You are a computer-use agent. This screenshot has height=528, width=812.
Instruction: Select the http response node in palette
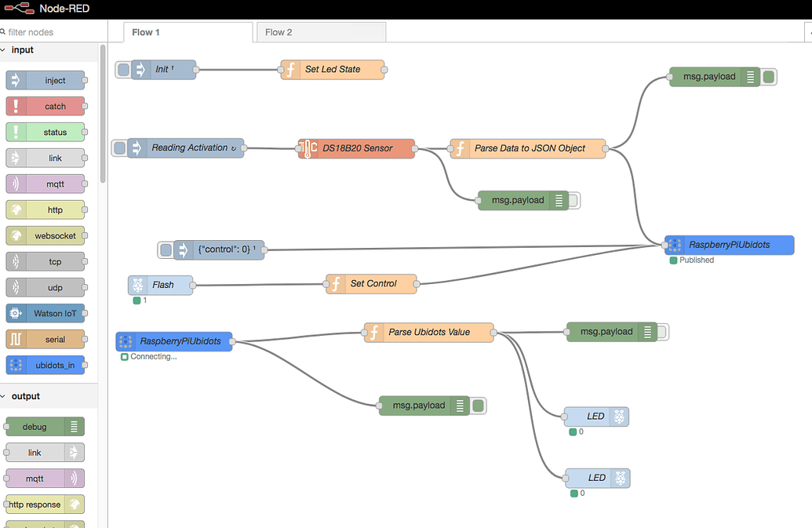(x=45, y=504)
